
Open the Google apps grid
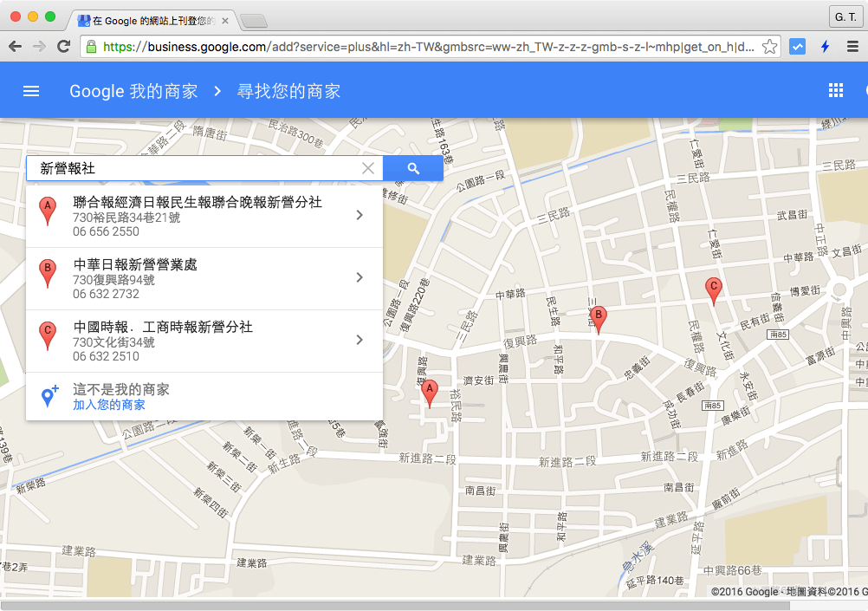coord(836,91)
